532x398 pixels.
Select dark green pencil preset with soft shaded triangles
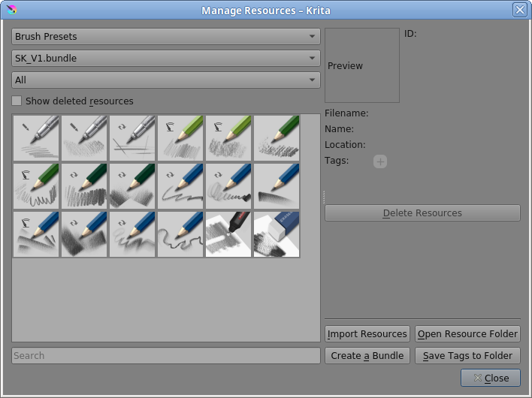pos(132,186)
